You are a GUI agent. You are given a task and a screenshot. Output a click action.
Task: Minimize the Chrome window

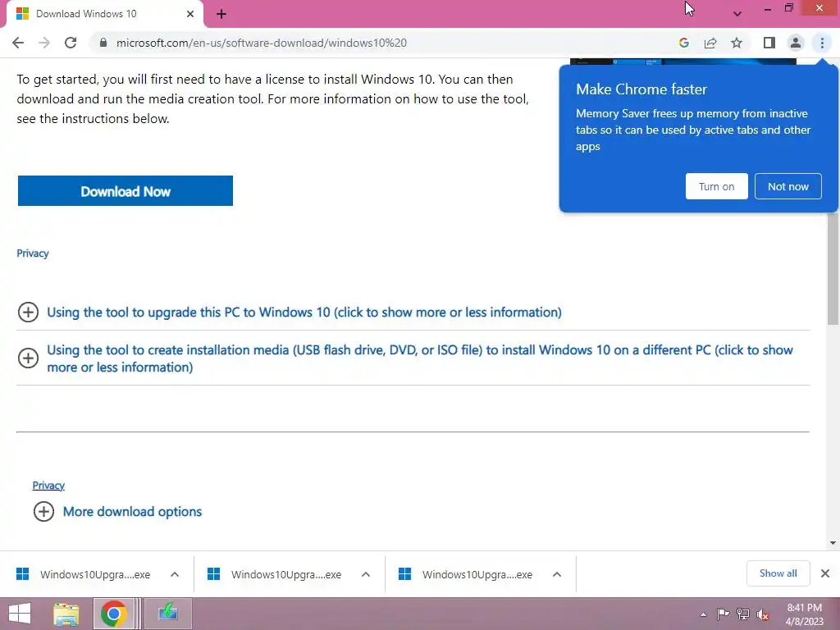(x=768, y=8)
